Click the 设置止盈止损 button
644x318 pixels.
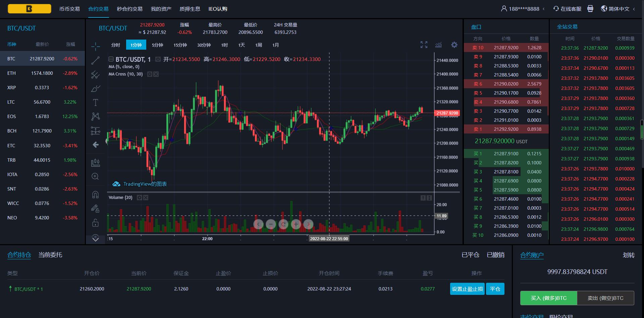point(467,289)
